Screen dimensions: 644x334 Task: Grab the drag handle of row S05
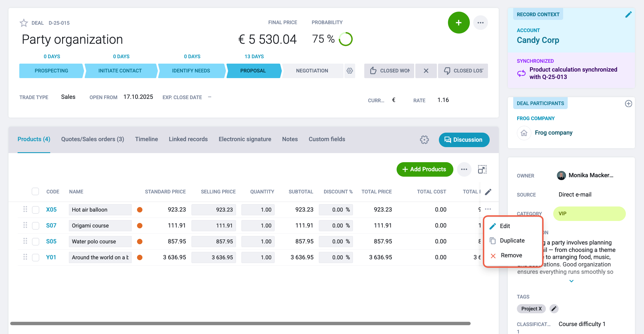point(25,241)
